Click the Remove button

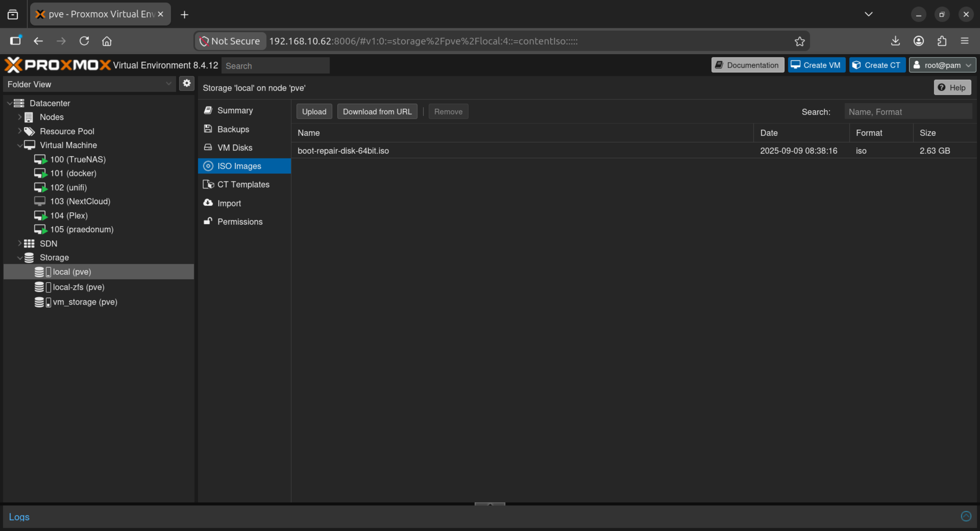pos(448,111)
